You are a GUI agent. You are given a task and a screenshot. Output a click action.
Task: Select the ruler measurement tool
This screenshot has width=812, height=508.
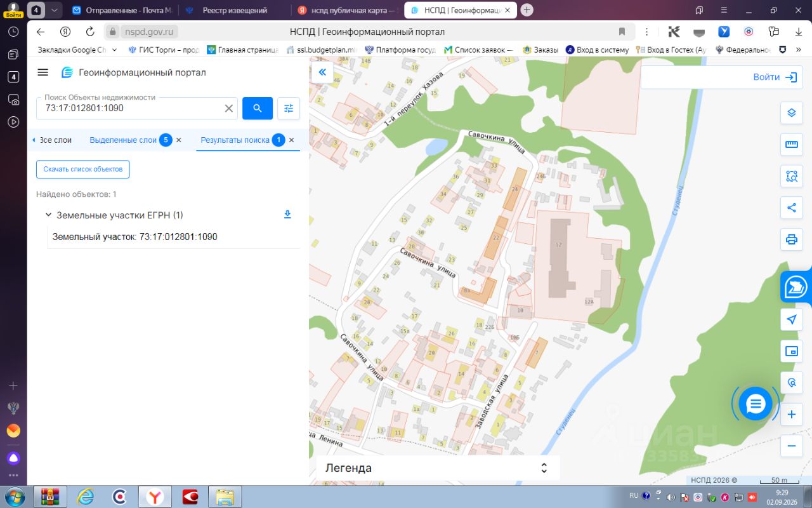click(x=791, y=145)
